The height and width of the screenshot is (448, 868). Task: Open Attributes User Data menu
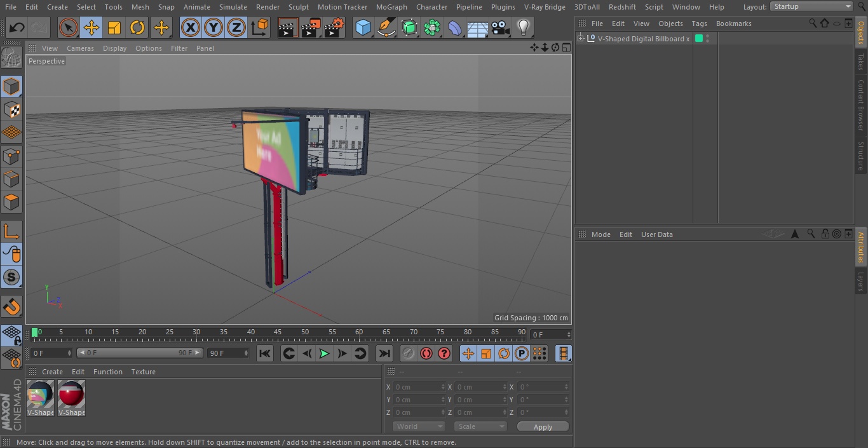pyautogui.click(x=656, y=234)
